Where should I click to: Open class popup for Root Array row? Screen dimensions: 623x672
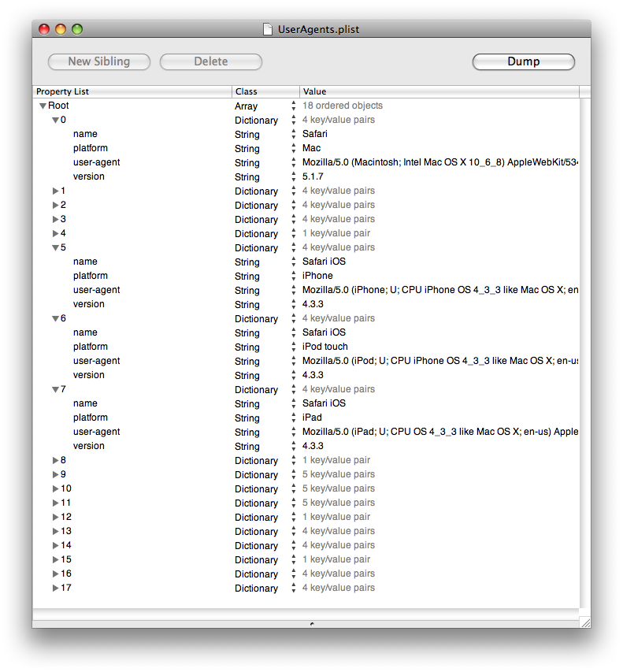click(293, 106)
